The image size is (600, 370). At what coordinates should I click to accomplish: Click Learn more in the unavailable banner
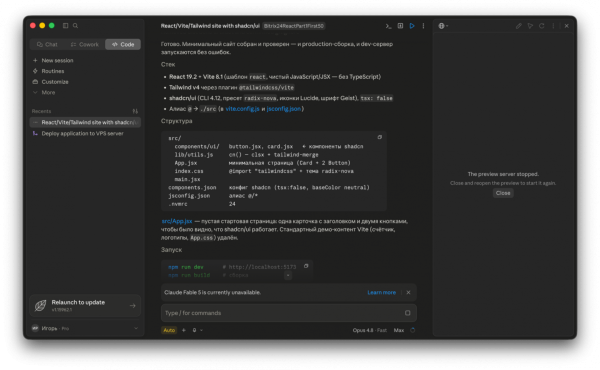pyautogui.click(x=382, y=293)
